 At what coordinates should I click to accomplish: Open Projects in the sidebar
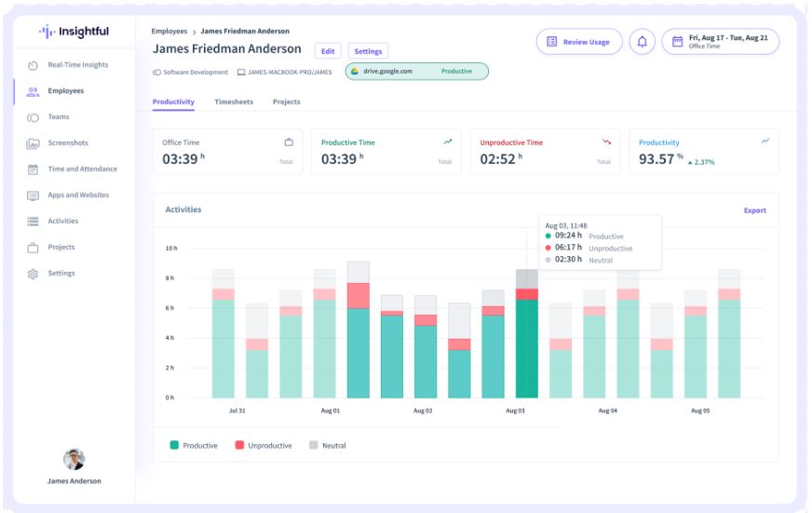[x=61, y=247]
